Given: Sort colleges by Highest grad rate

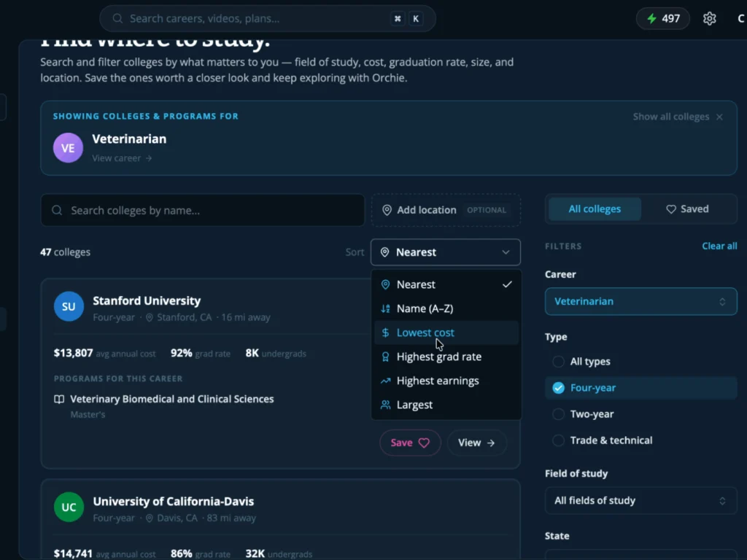Looking at the screenshot, I should 446,357.
